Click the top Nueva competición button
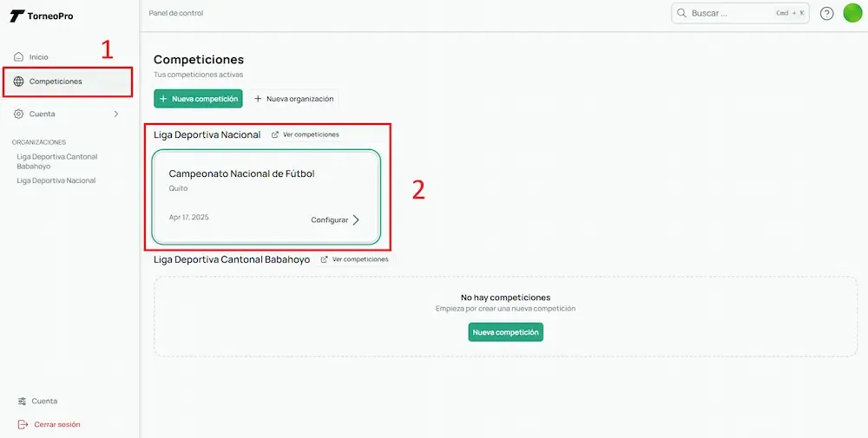 (198, 99)
